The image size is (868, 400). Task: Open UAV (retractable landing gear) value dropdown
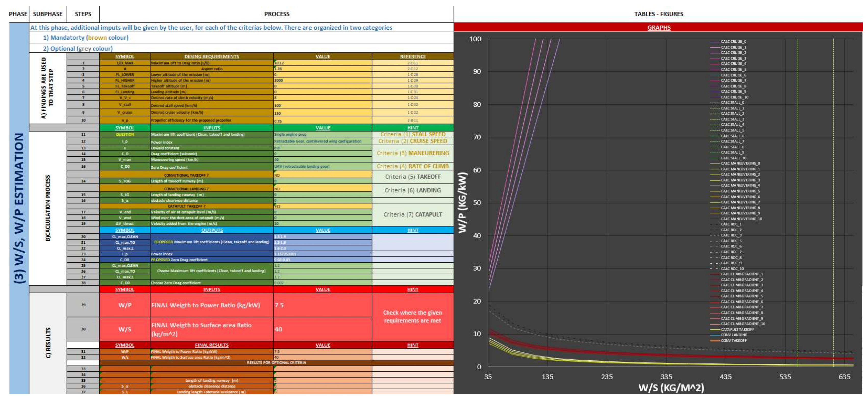[322, 166]
